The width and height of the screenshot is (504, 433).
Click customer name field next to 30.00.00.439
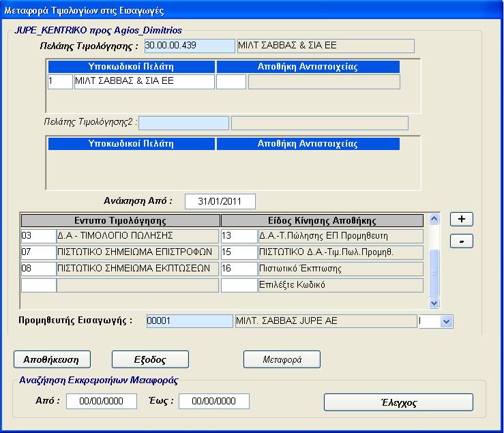pyautogui.click(x=325, y=46)
